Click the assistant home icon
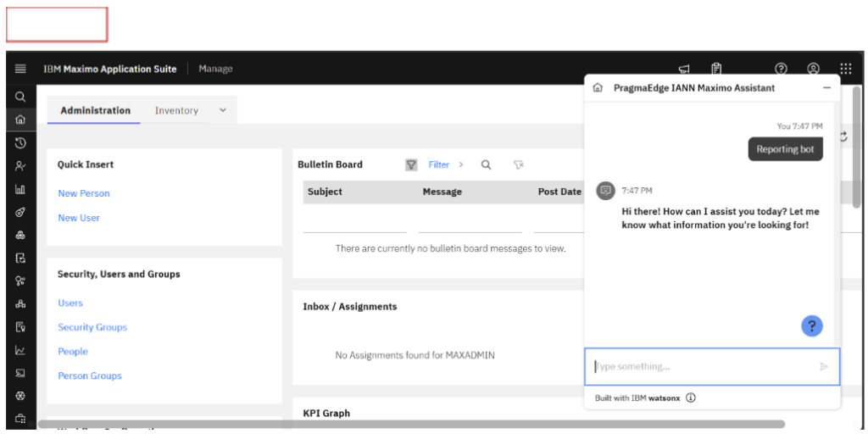Screen dimensions: 868x434 [598, 88]
